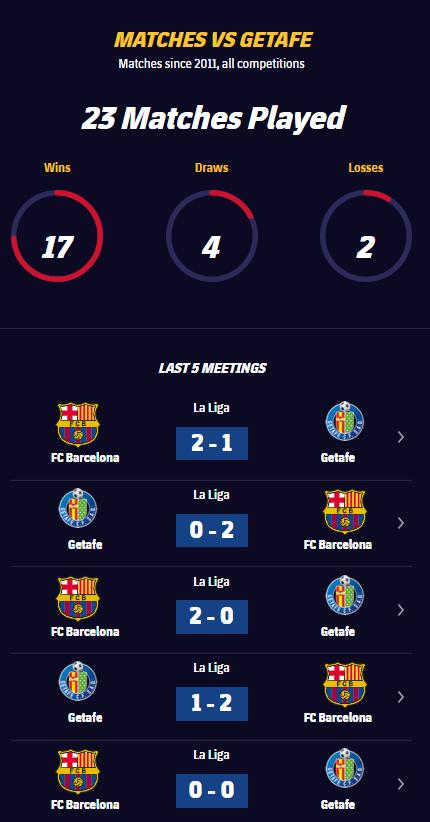Select the Wins circular gauge showing 17
Screen dimensions: 430x822
pos(57,236)
